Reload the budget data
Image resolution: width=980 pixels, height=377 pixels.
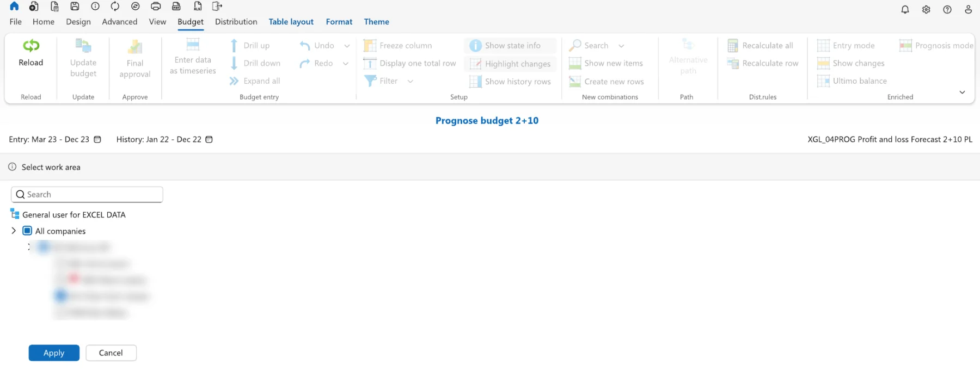[x=31, y=53]
